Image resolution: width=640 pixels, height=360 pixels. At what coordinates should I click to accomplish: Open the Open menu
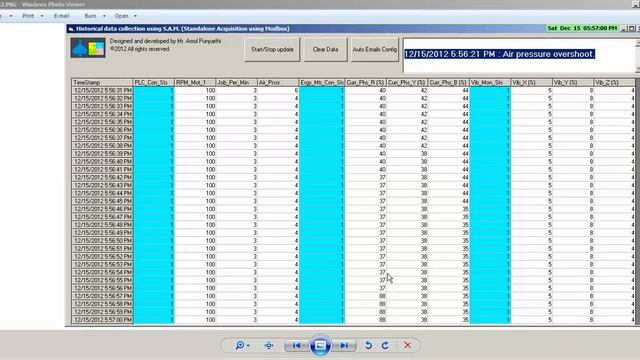[x=121, y=16]
